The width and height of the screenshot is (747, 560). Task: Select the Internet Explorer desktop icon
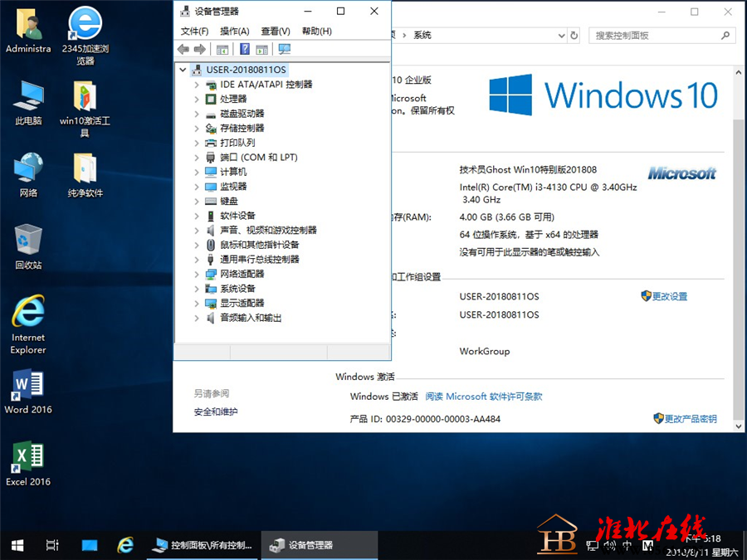point(28,324)
